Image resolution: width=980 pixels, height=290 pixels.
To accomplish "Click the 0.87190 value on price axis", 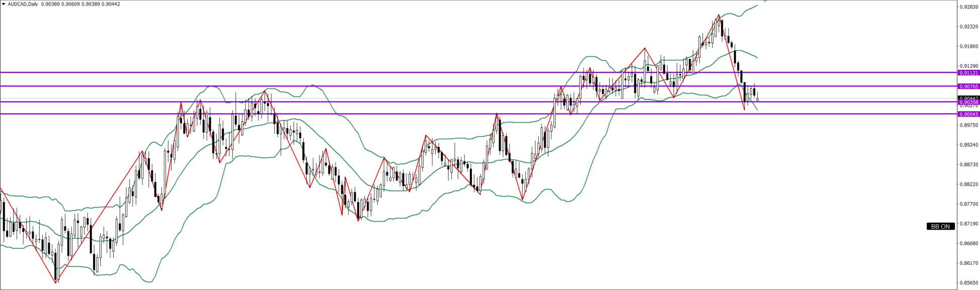I will [968, 224].
